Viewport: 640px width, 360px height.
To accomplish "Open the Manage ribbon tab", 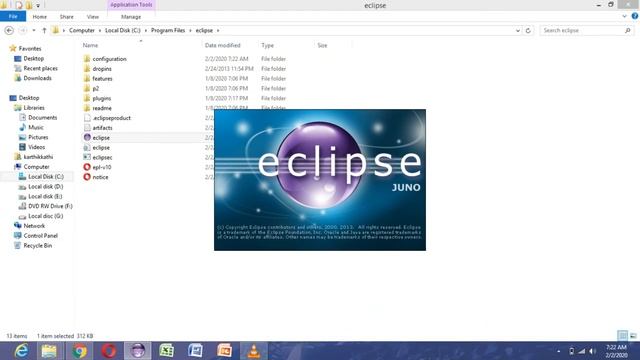I will coord(131,17).
